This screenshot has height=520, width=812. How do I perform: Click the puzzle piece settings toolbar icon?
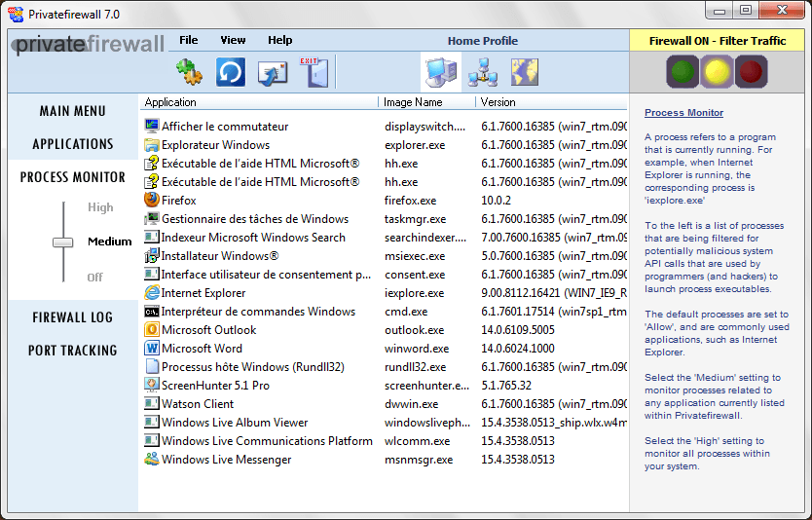pyautogui.click(x=188, y=72)
